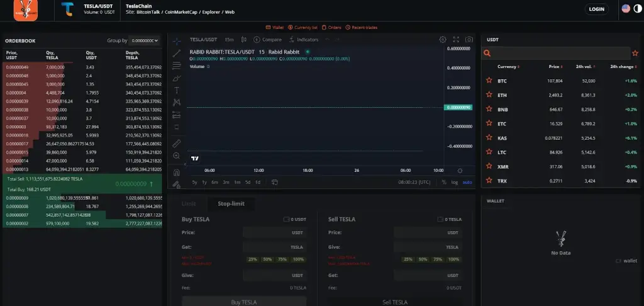Activate the chart zoom-in tool

tap(177, 156)
